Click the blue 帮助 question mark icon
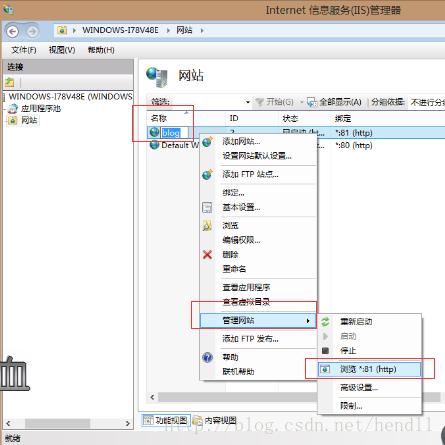Viewport: 445px width, 445px height. click(x=207, y=357)
